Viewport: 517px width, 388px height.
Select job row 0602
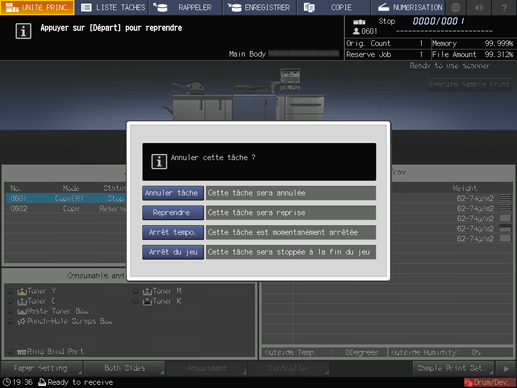pos(66,209)
